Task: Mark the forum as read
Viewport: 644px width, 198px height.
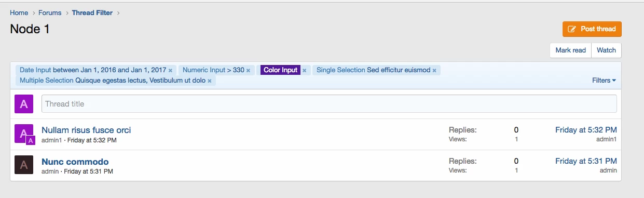Action: 570,50
